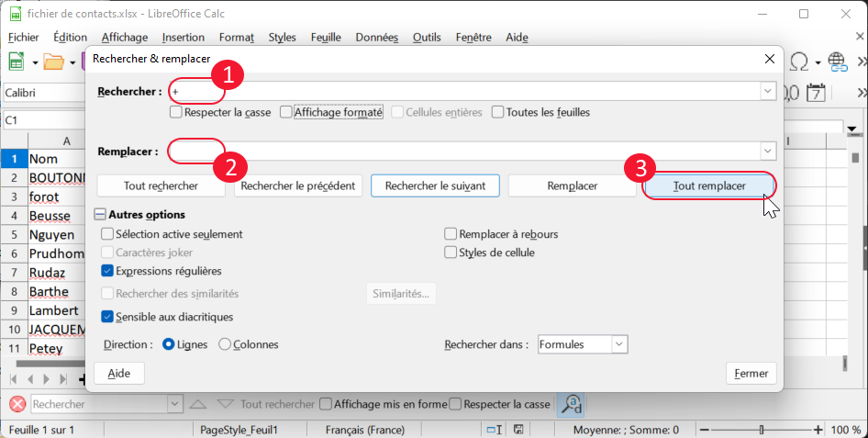
Task: Click the insert hyperlink globe icon
Action: 837,62
